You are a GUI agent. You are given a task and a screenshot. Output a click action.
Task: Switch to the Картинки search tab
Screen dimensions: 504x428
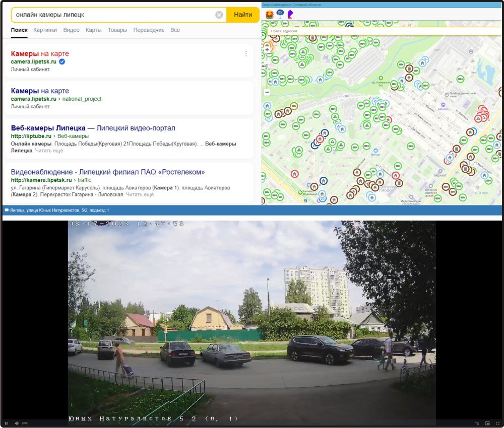[46, 30]
